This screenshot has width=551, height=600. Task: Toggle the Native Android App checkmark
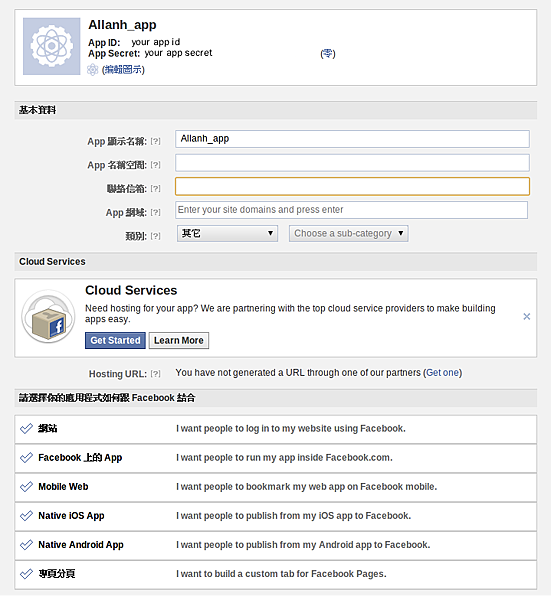click(x=26, y=545)
